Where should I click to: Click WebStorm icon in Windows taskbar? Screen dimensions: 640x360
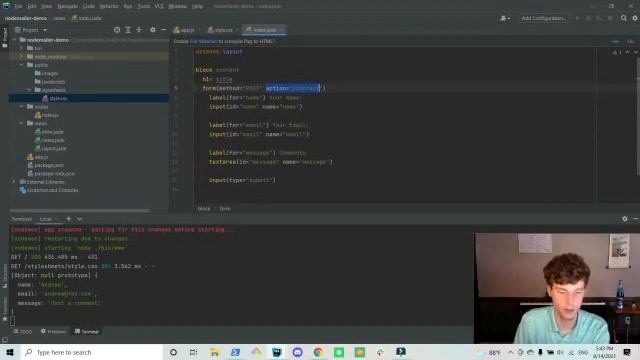tap(276, 352)
